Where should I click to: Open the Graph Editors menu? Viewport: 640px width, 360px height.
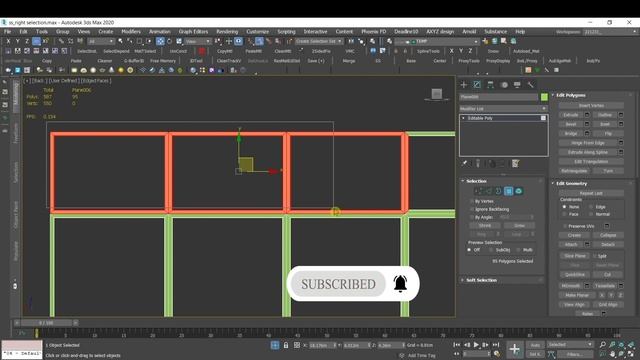point(193,31)
